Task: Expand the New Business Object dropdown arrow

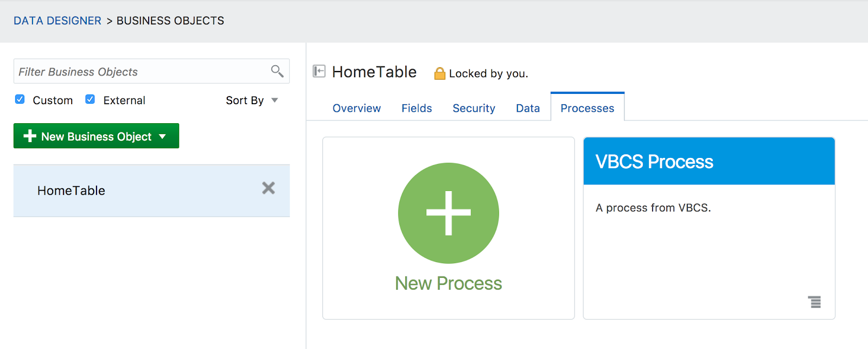Action: [x=162, y=136]
